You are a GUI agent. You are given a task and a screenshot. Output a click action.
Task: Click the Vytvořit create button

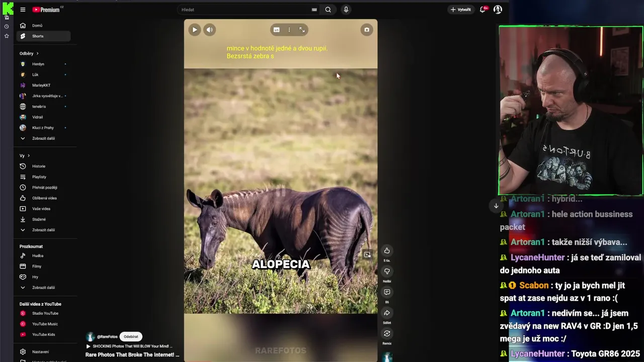click(x=461, y=10)
